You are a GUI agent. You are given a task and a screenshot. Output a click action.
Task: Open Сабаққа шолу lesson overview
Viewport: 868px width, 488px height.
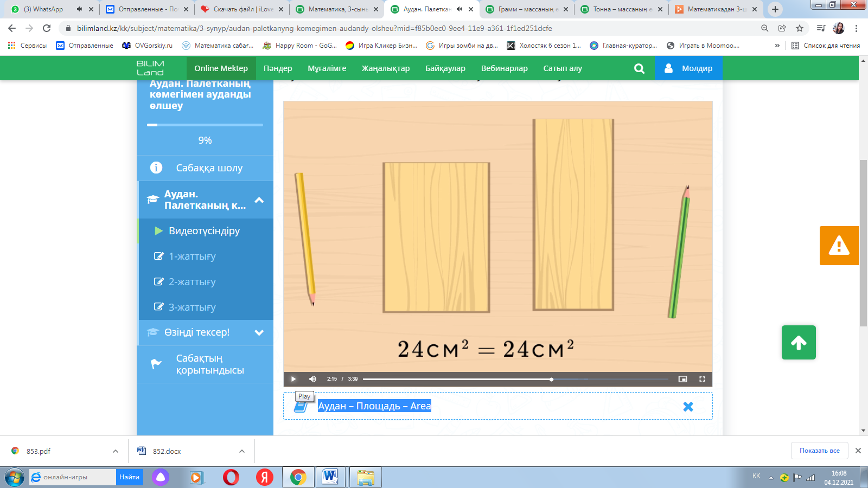(x=205, y=168)
